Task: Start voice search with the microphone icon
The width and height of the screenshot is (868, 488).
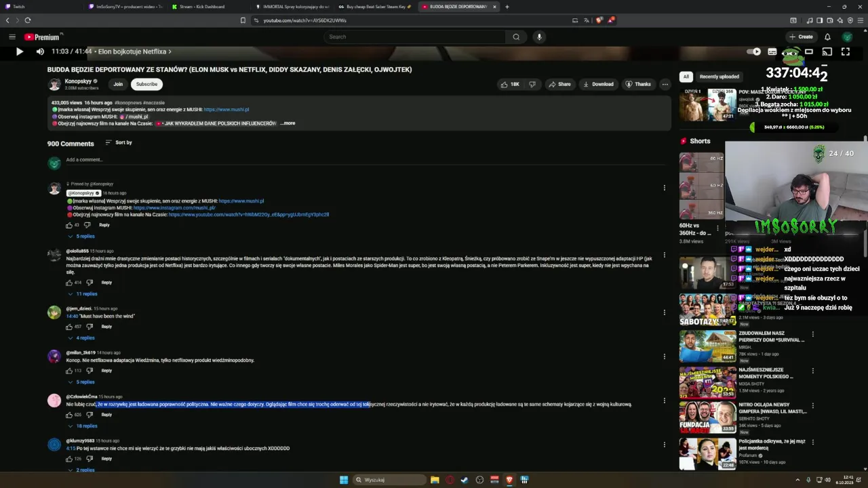Action: point(539,37)
